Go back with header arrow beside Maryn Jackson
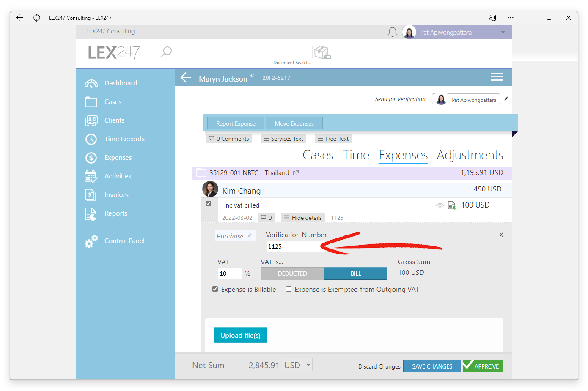The width and height of the screenshot is (588, 391). point(186,78)
